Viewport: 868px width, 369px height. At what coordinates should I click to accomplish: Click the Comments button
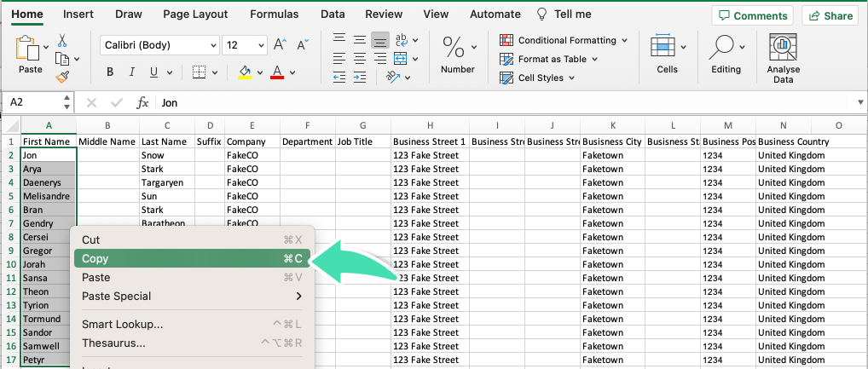752,15
